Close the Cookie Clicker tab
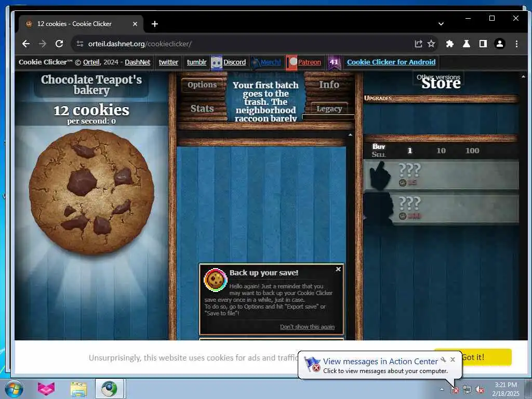Viewport: 532px width, 399px height. (x=135, y=24)
